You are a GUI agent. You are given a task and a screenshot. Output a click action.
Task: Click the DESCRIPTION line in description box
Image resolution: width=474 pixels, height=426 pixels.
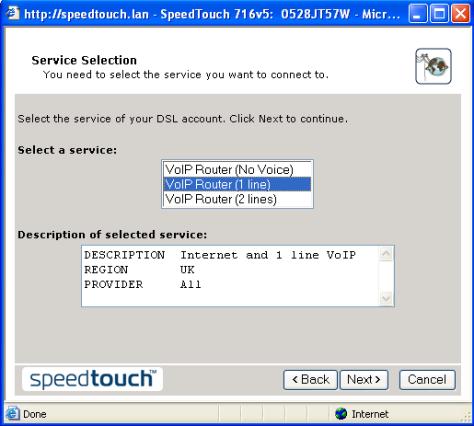[220, 255]
